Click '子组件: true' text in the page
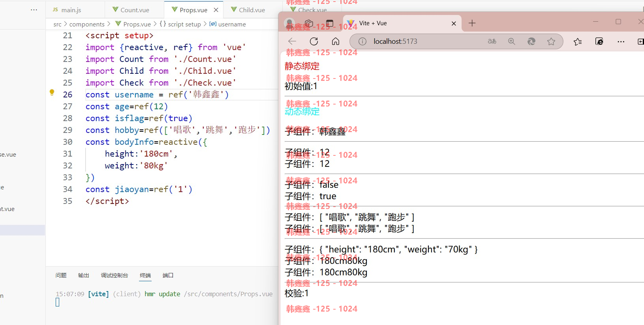 (310, 196)
